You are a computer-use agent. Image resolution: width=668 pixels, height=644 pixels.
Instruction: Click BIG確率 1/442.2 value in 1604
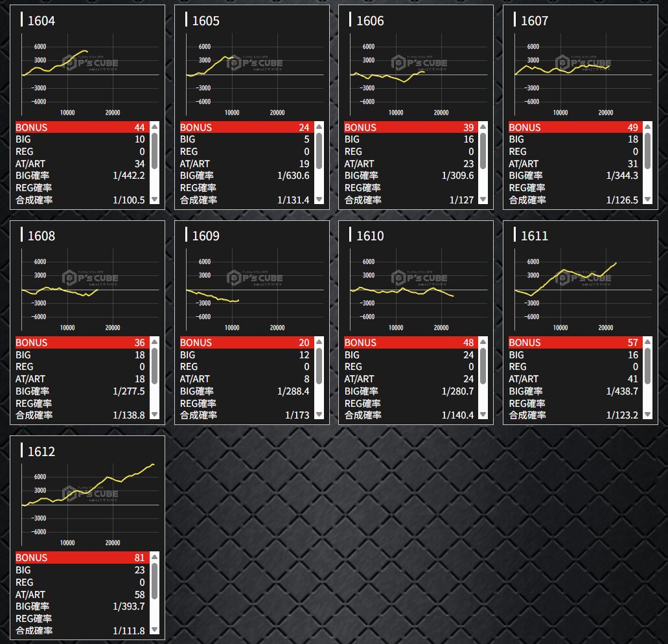[x=129, y=176]
